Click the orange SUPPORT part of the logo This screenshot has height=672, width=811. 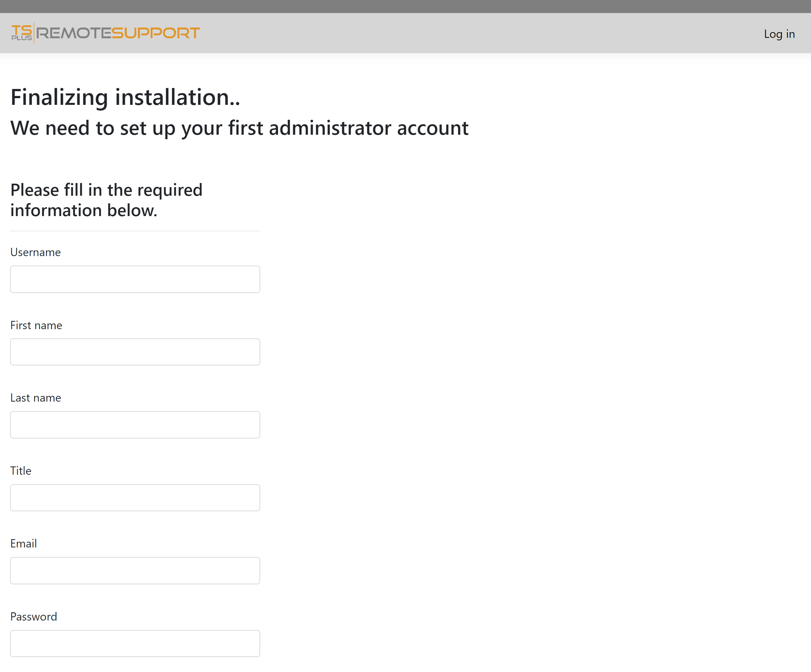coord(156,33)
